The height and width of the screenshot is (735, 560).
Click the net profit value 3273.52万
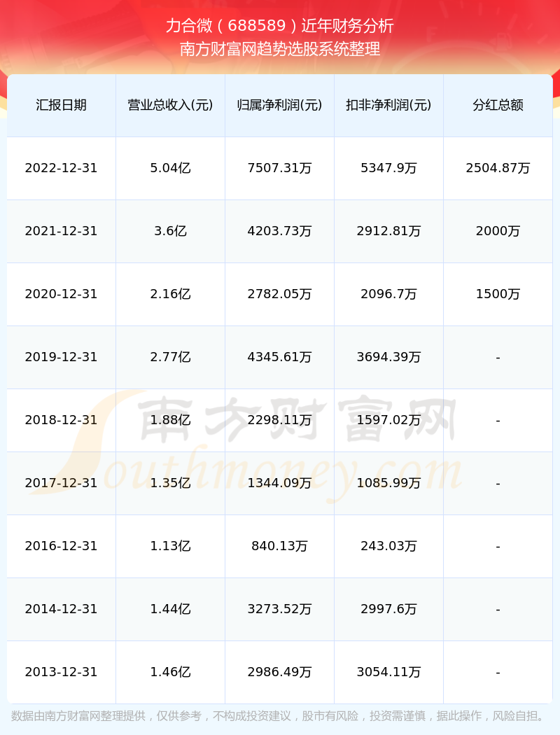(x=280, y=609)
